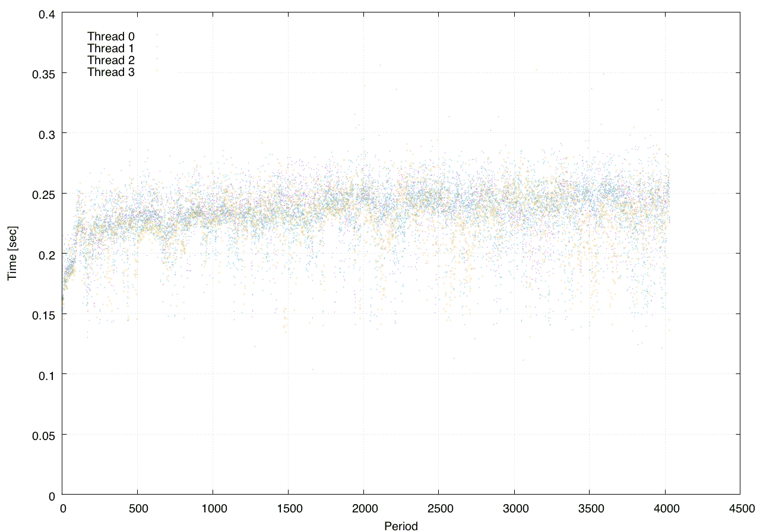The width and height of the screenshot is (760, 532).
Task: Click the 3000 x-axis tick label
Action: click(x=514, y=508)
